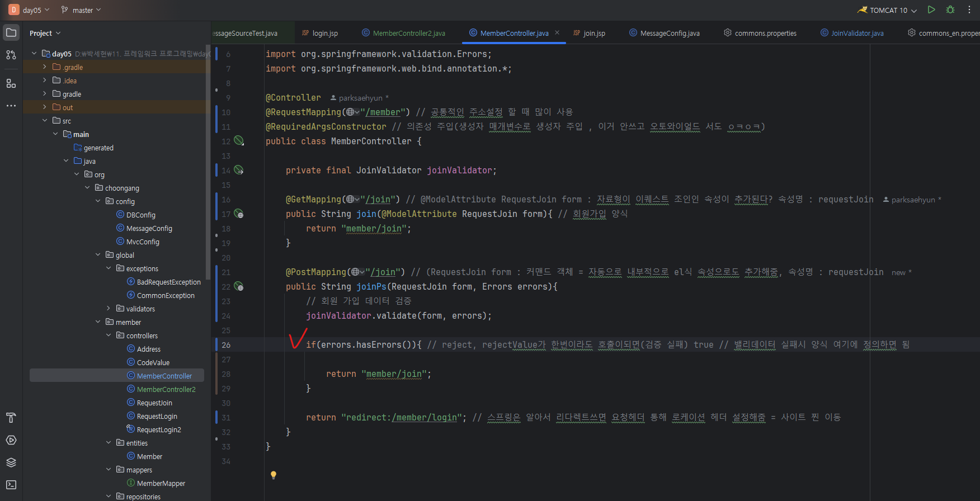Click the parksaehyun author hint on line 9

(x=360, y=98)
